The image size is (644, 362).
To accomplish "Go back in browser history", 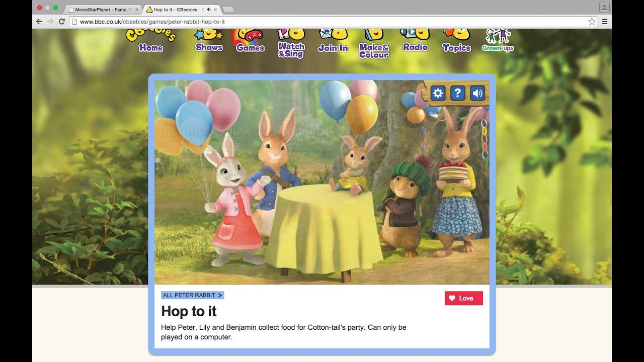I will click(39, 22).
